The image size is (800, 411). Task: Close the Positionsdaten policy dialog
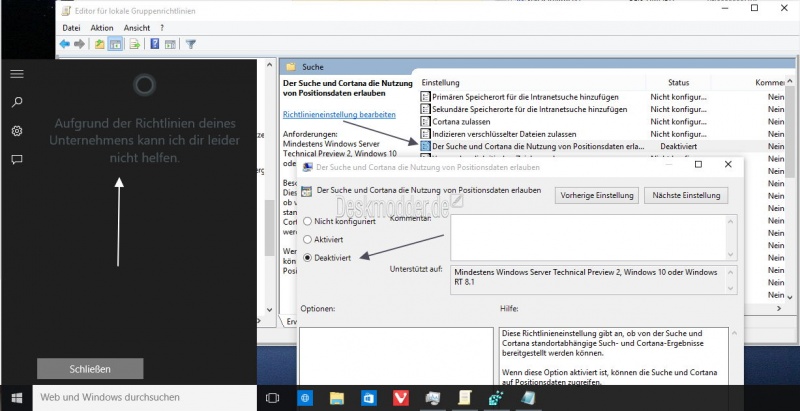coord(728,164)
